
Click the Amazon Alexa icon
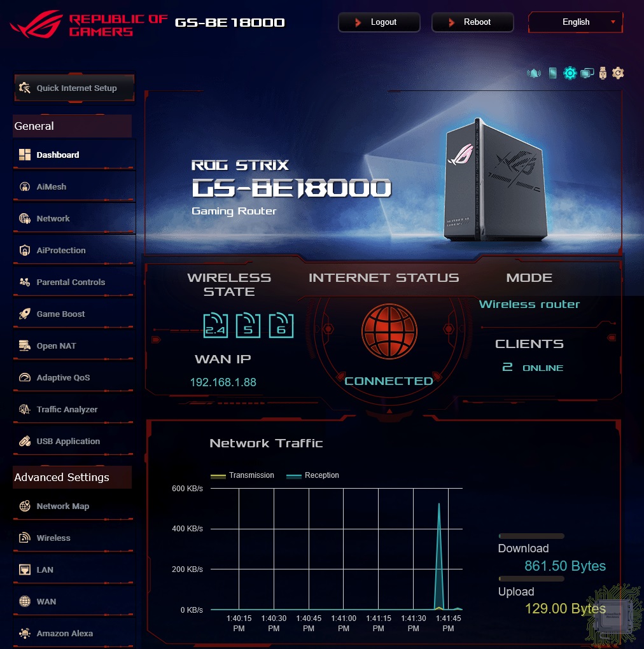point(25,633)
